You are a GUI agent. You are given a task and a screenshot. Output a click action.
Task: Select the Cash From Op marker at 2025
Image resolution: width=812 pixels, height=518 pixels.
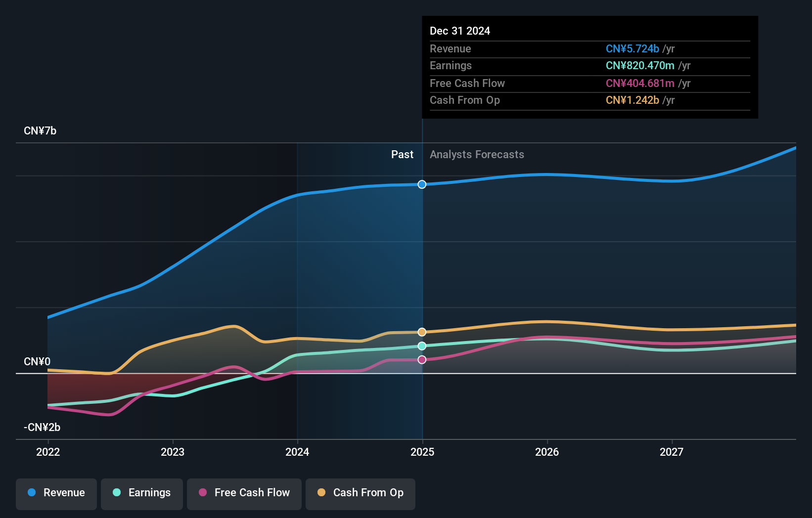pyautogui.click(x=422, y=332)
